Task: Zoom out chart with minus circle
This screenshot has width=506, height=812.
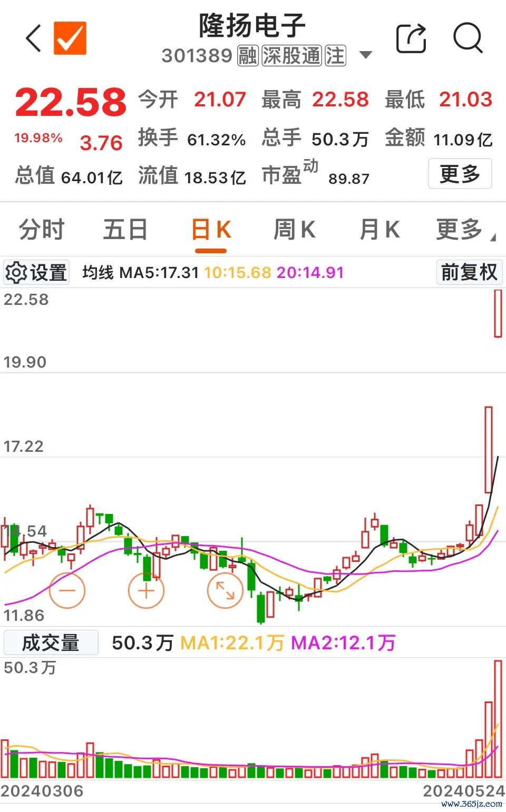Action: pos(67,590)
